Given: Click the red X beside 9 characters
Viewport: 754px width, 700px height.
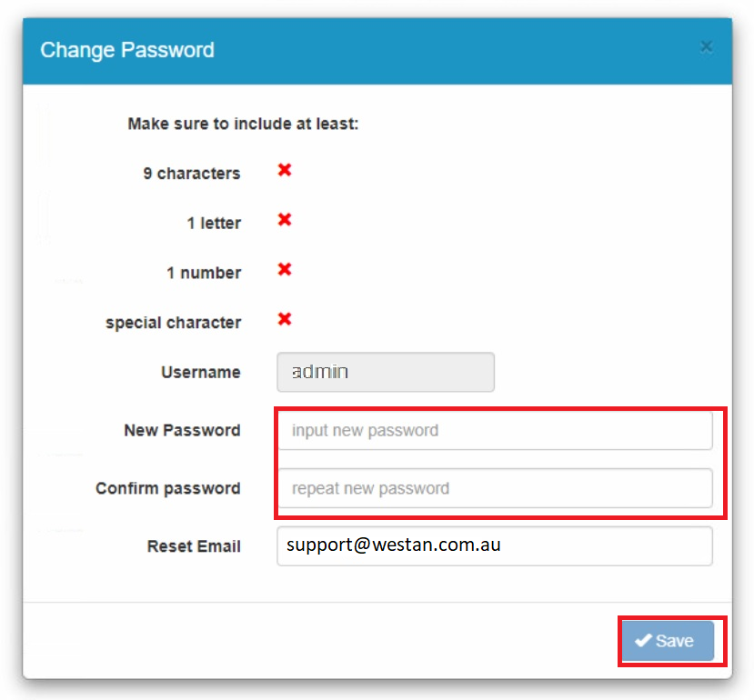Looking at the screenshot, I should (x=285, y=170).
